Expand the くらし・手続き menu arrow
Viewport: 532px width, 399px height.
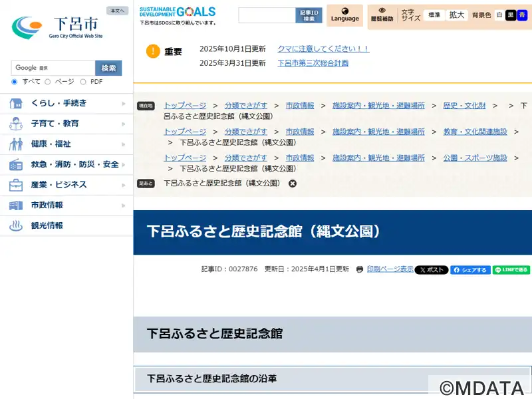pos(124,104)
